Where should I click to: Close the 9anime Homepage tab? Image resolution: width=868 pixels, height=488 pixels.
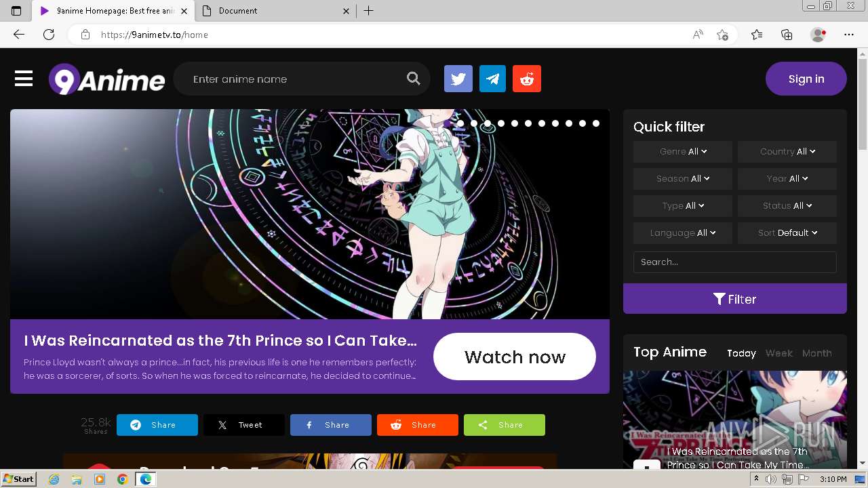point(184,11)
